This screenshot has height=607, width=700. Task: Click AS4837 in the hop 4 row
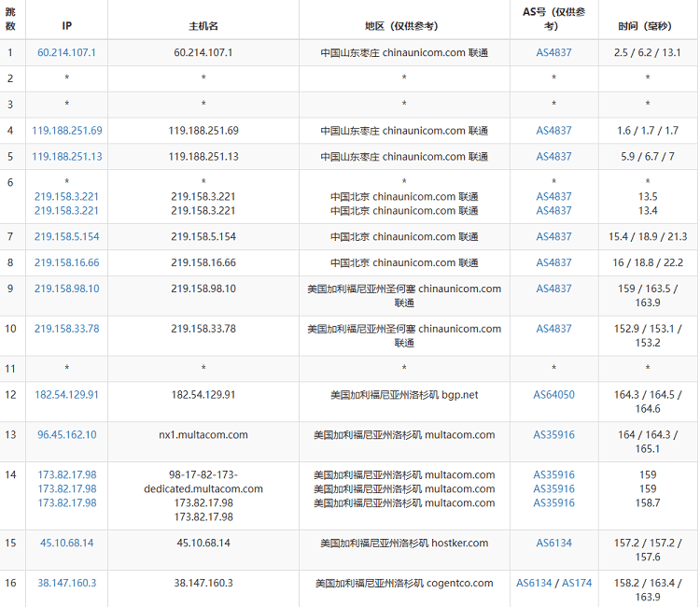pyautogui.click(x=553, y=131)
